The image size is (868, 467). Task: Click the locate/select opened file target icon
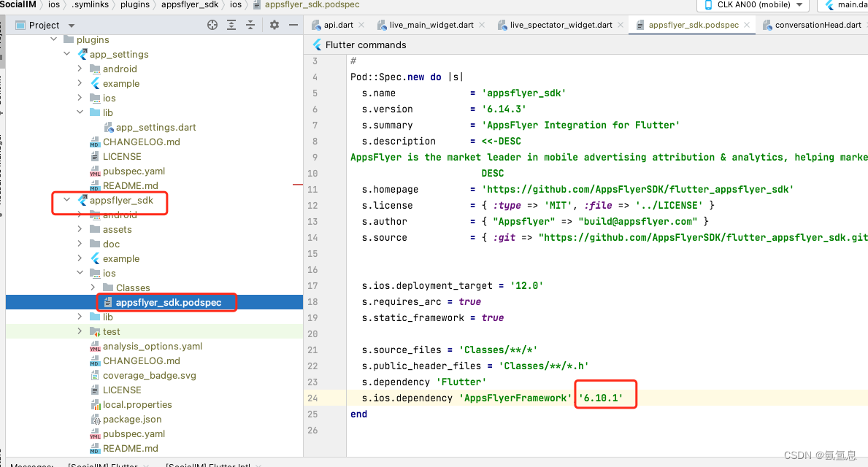click(x=212, y=25)
